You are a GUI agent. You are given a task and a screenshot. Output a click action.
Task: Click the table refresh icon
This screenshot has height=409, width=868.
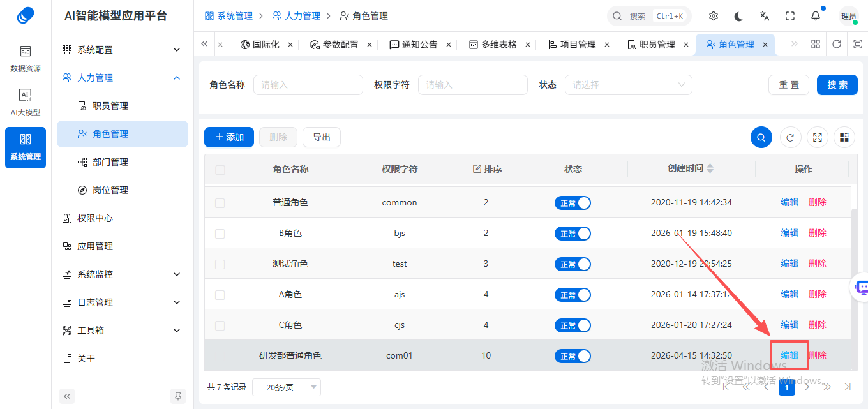790,137
